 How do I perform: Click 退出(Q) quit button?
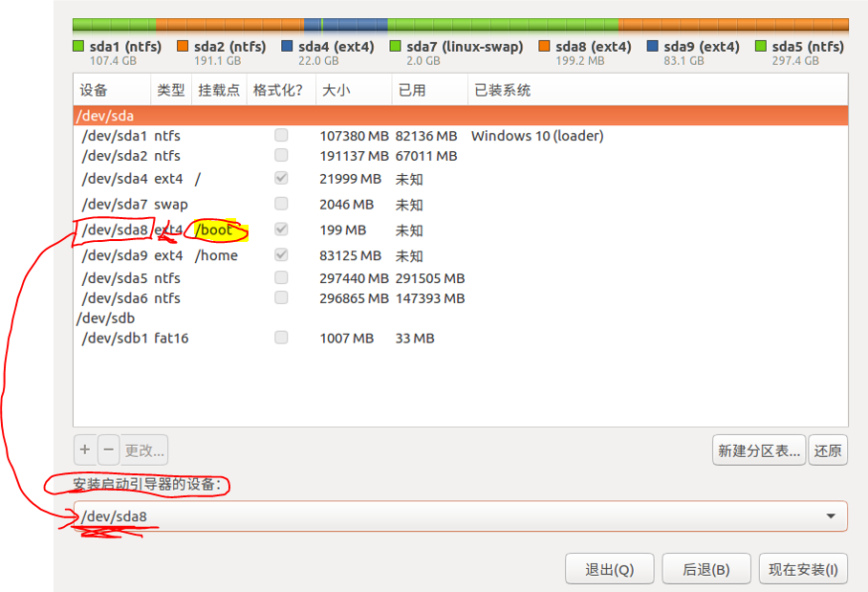click(610, 569)
